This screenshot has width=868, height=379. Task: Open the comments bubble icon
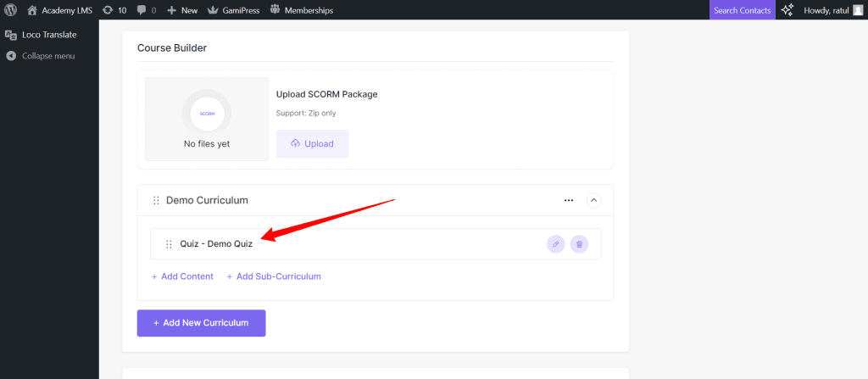pyautogui.click(x=146, y=10)
